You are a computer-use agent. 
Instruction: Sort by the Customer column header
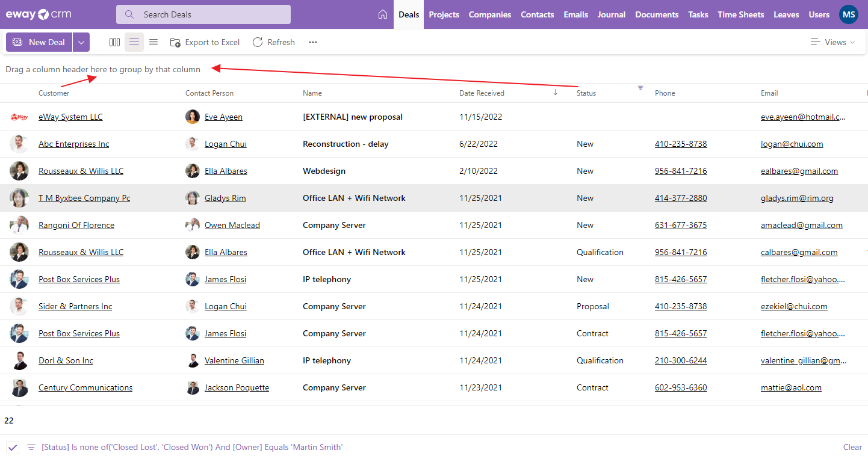click(x=54, y=93)
